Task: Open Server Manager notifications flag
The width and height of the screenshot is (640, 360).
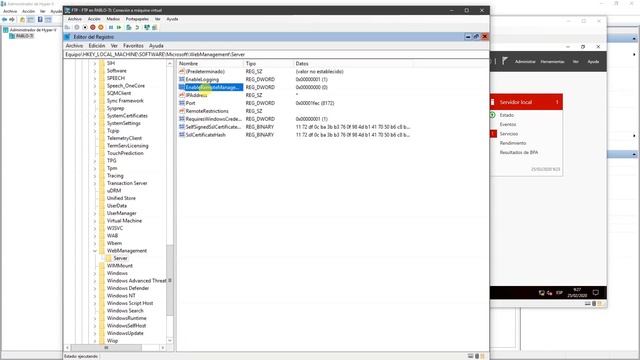Action: click(505, 61)
